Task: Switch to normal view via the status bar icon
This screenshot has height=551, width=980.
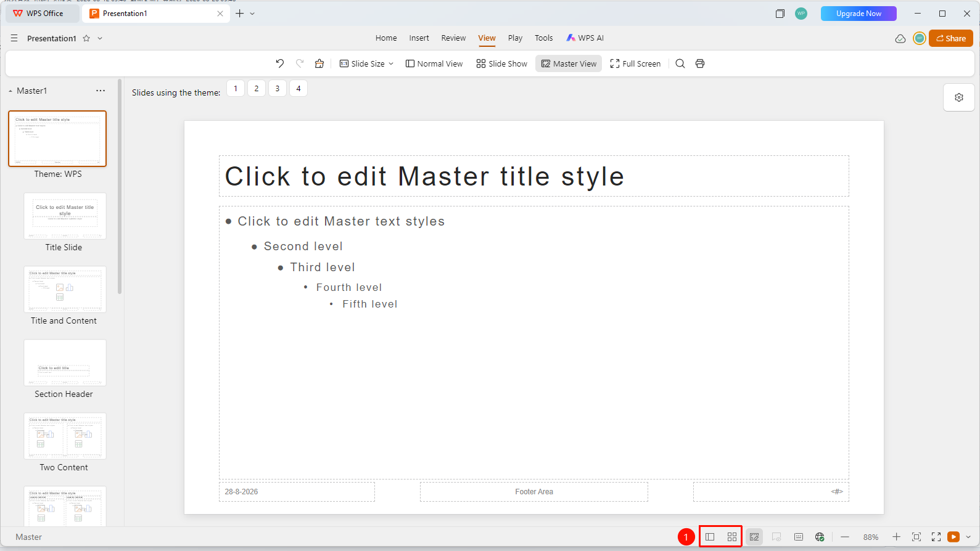Action: tap(710, 537)
